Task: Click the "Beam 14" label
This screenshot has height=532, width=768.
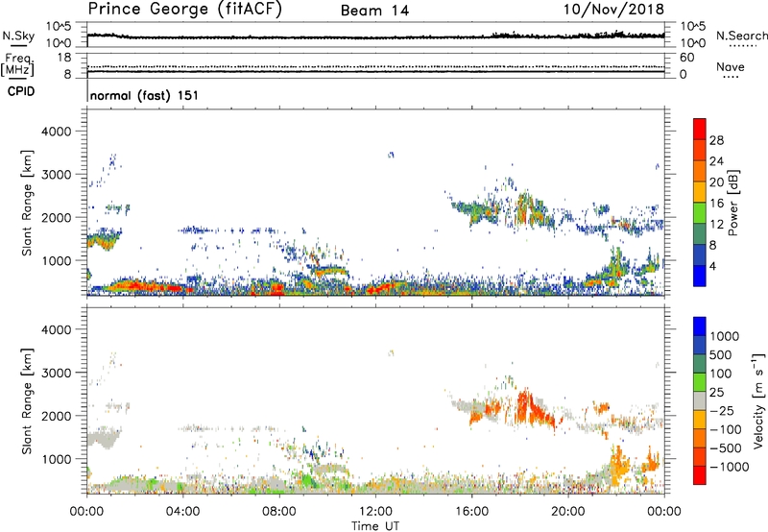Action: (x=374, y=11)
